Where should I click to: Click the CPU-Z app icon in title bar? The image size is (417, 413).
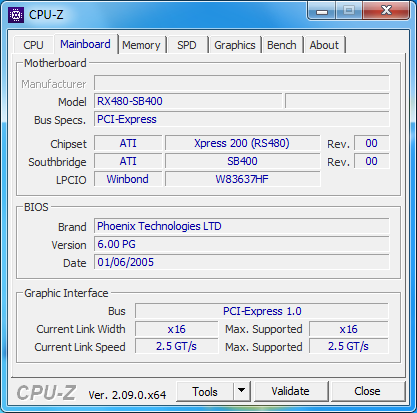tap(16, 15)
